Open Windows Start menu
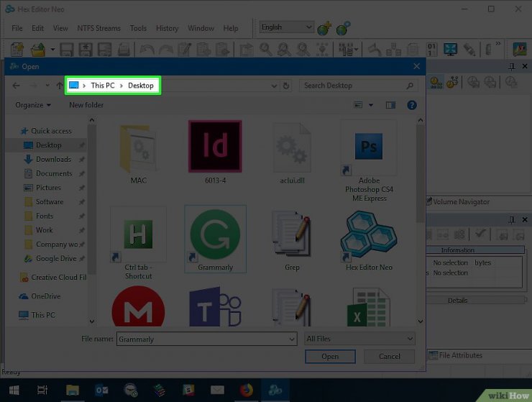Screen dimensions: 532x402 pyautogui.click(x=14, y=390)
